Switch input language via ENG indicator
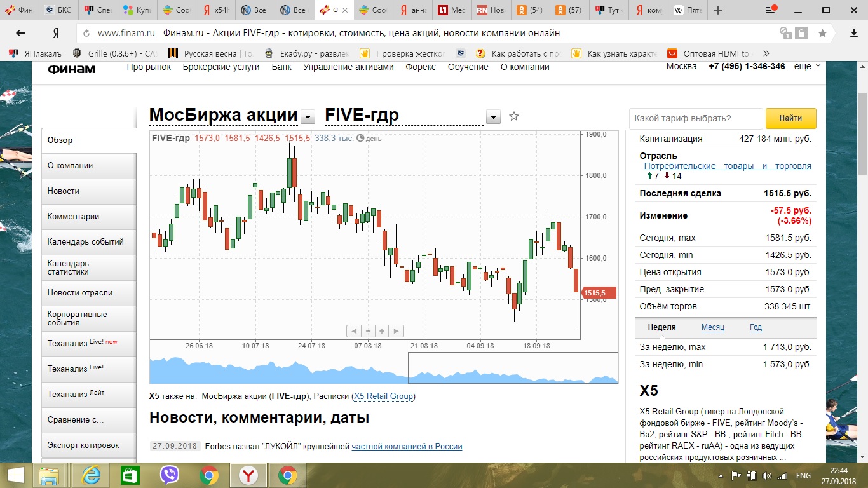 (x=803, y=475)
